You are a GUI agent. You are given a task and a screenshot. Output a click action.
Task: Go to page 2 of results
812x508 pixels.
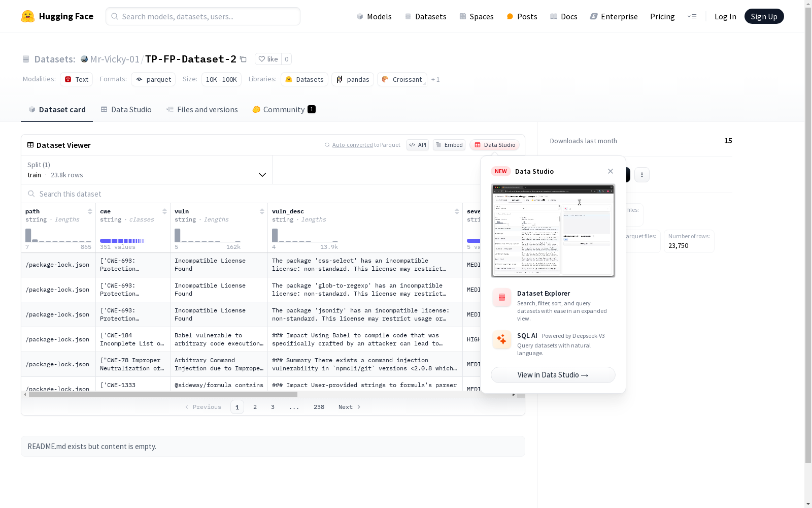click(x=255, y=407)
